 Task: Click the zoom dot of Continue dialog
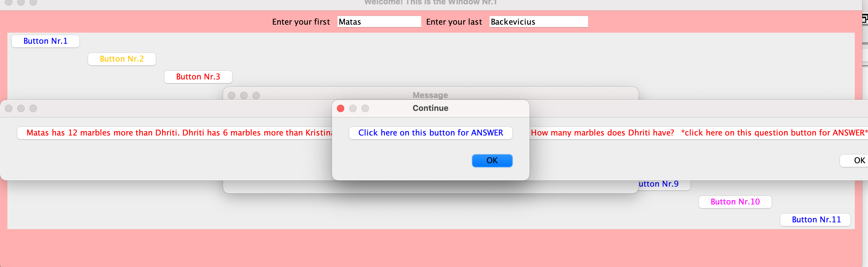pyautogui.click(x=365, y=108)
